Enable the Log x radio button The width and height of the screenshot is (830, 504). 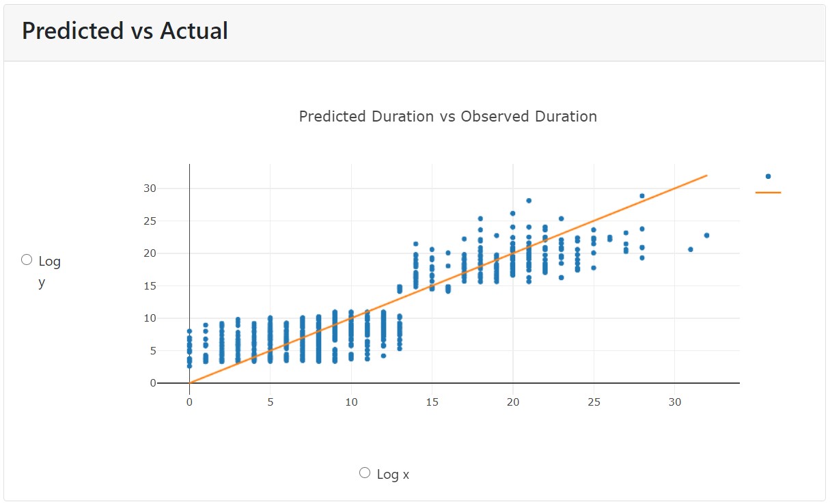364,472
